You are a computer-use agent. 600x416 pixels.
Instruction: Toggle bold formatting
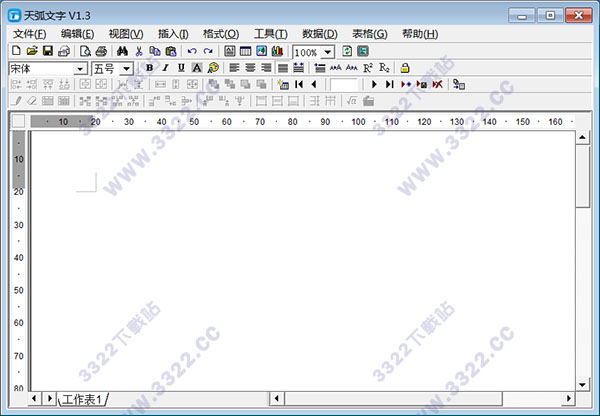[150, 68]
